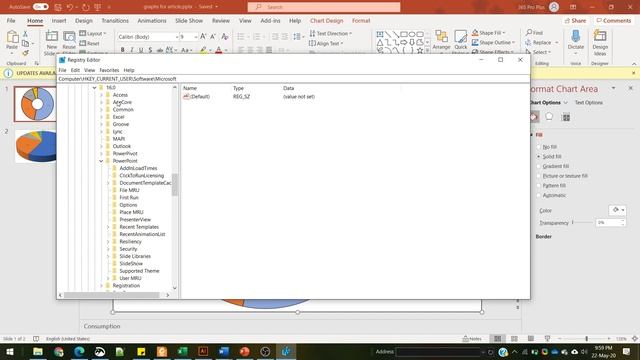The image size is (640, 360).
Task: Toggle Bold formatting in PowerPoint
Action: coord(122,50)
